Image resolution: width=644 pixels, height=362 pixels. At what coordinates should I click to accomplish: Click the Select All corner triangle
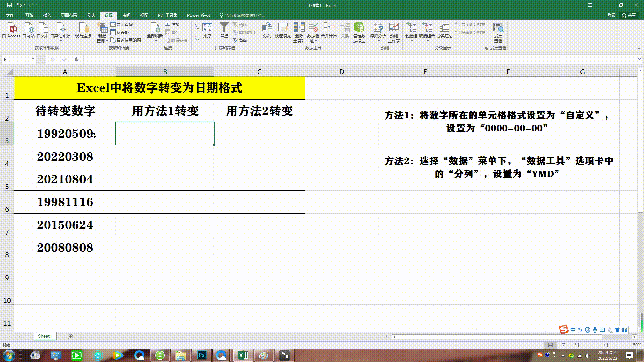[10, 72]
